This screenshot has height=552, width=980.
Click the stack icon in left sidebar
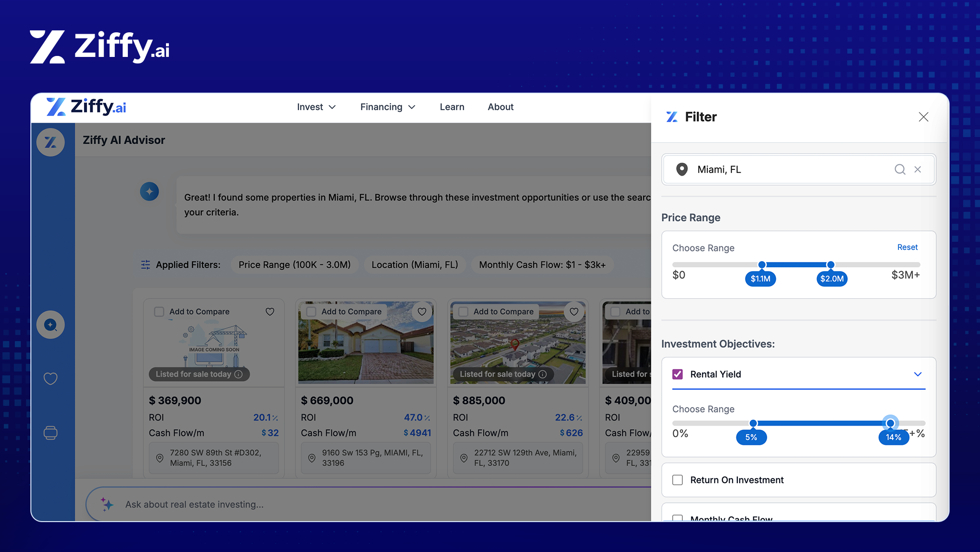(51, 433)
